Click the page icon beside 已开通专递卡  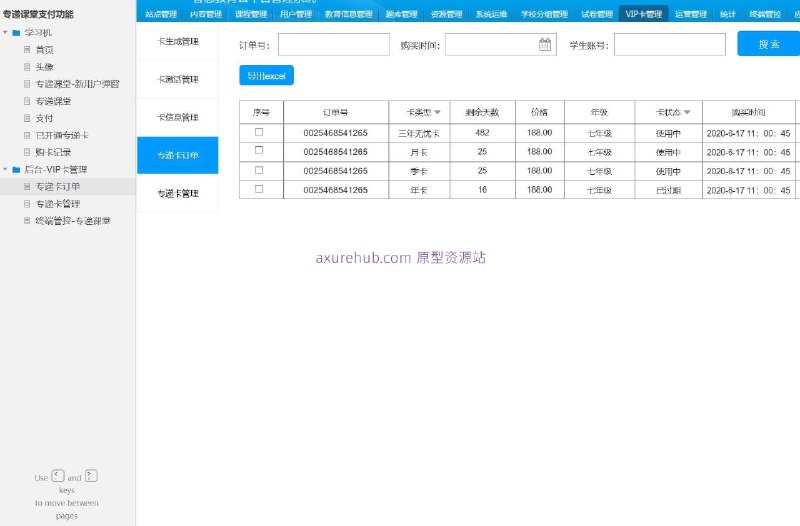[x=27, y=135]
